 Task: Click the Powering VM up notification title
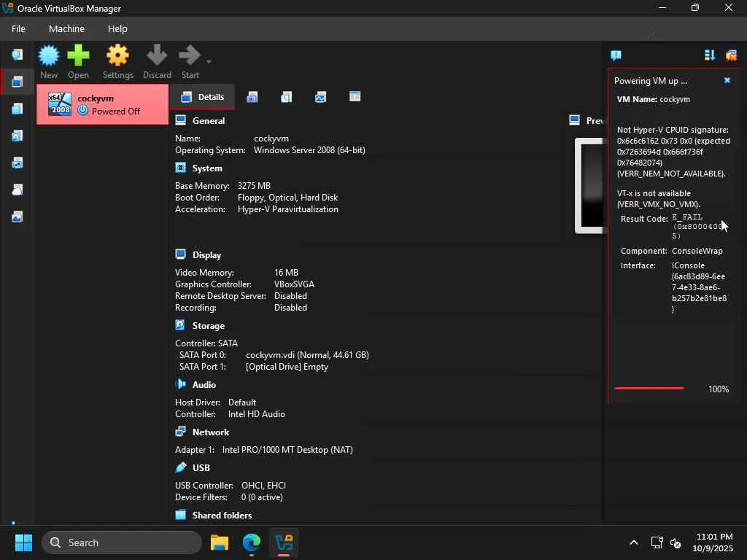tap(650, 81)
